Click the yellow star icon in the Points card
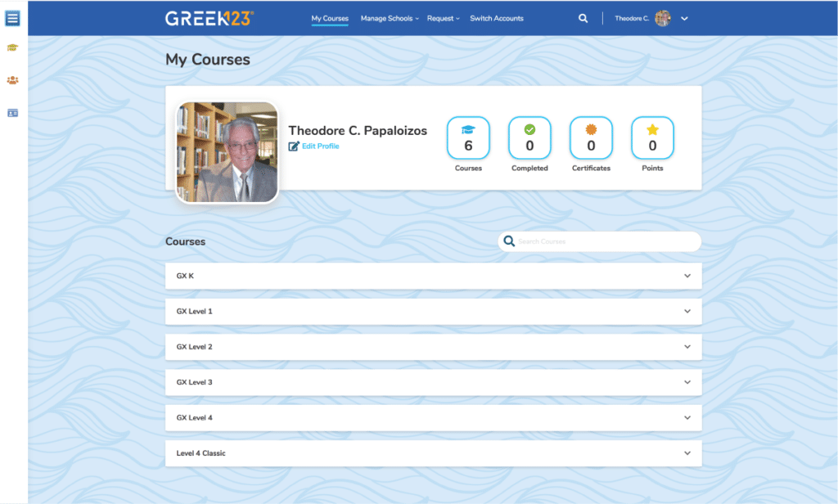This screenshot has height=504, width=838. [652, 129]
